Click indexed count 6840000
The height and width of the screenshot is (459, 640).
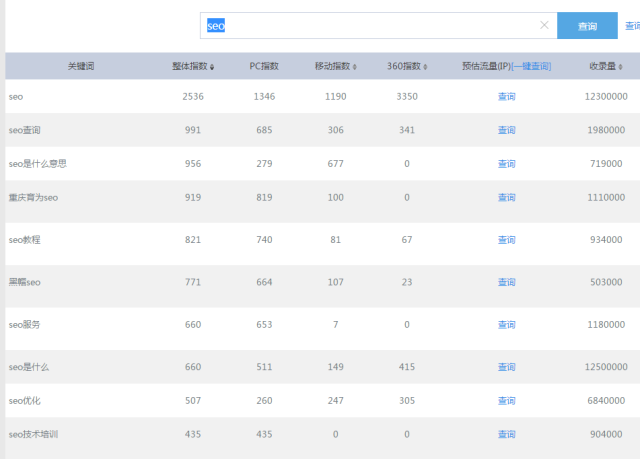pyautogui.click(x=606, y=401)
